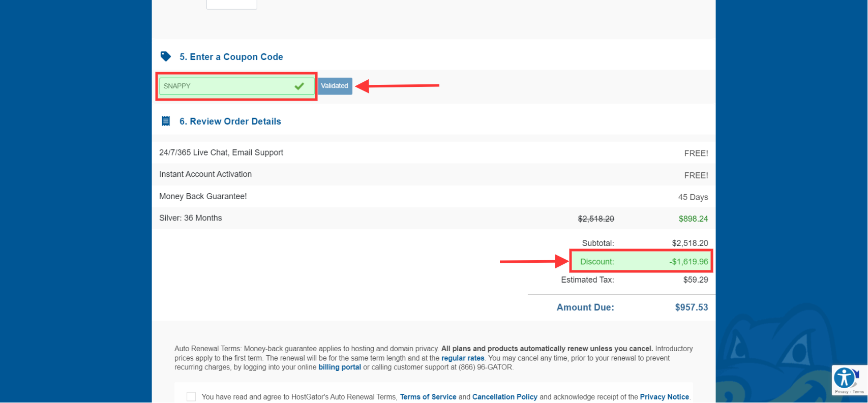This screenshot has width=868, height=403.
Task: Select the 'Enter a Coupon Code' heading
Action: (x=231, y=57)
